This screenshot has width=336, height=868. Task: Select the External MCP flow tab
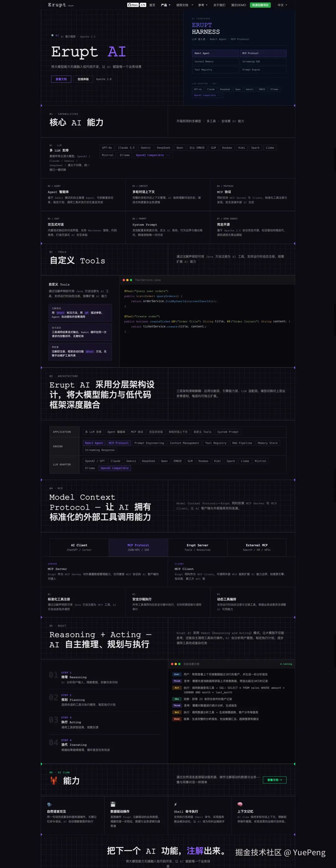(x=257, y=547)
